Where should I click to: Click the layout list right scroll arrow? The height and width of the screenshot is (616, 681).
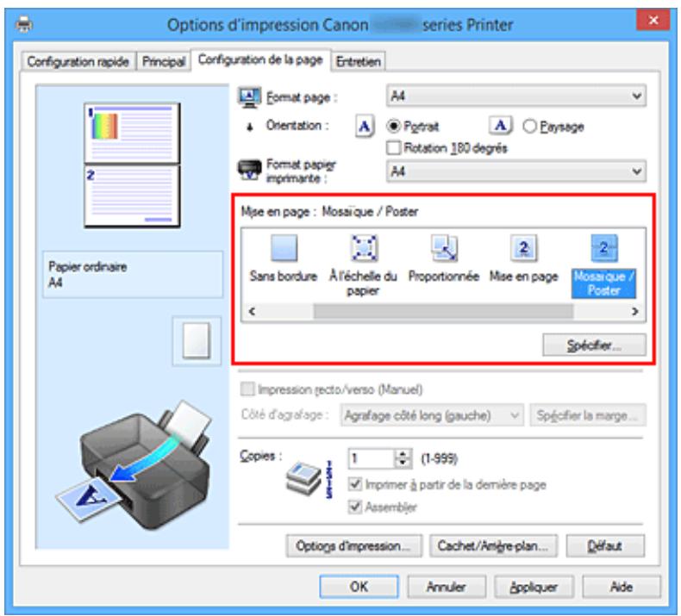tap(635, 311)
